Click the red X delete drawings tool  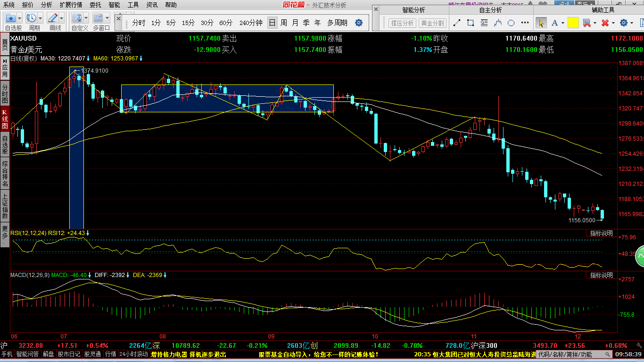(x=605, y=23)
